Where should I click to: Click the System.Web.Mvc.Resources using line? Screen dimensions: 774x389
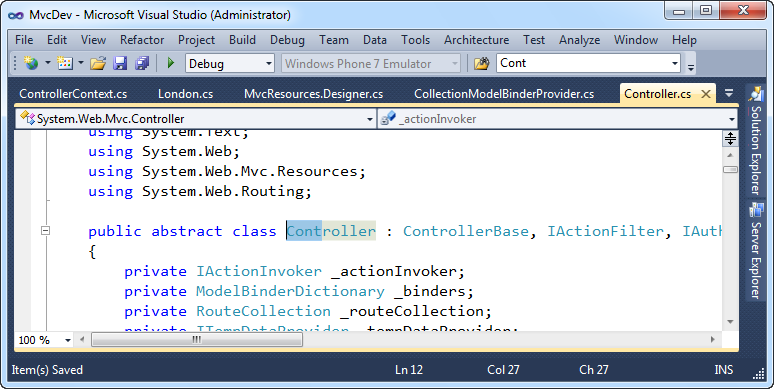[x=227, y=171]
